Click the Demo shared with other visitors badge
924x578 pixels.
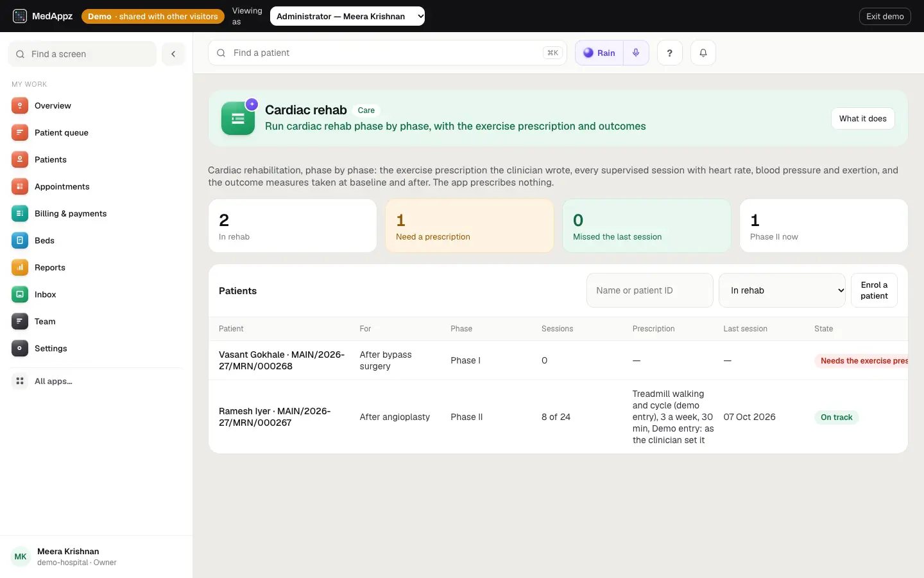pos(153,16)
